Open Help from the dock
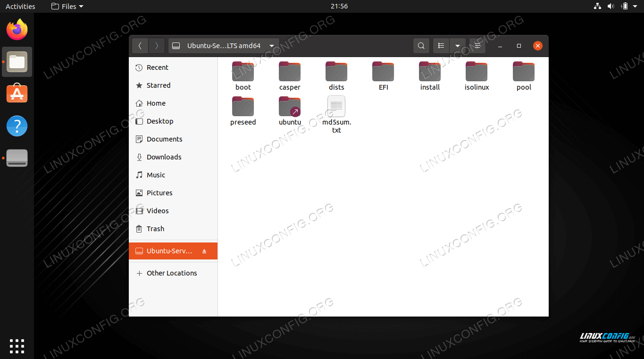Image resolution: width=644 pixels, height=359 pixels. click(x=17, y=126)
